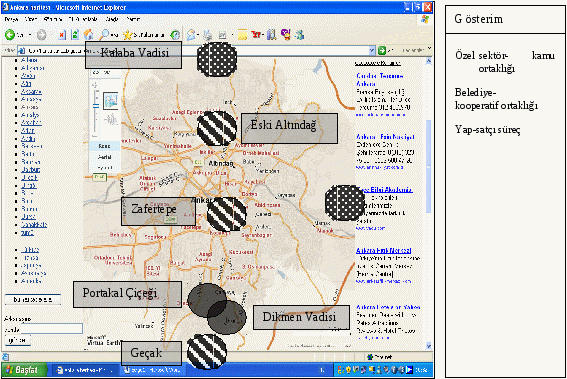The height and width of the screenshot is (379, 567).
Task: Click the Edit page toolbar icon
Action: (222, 35)
